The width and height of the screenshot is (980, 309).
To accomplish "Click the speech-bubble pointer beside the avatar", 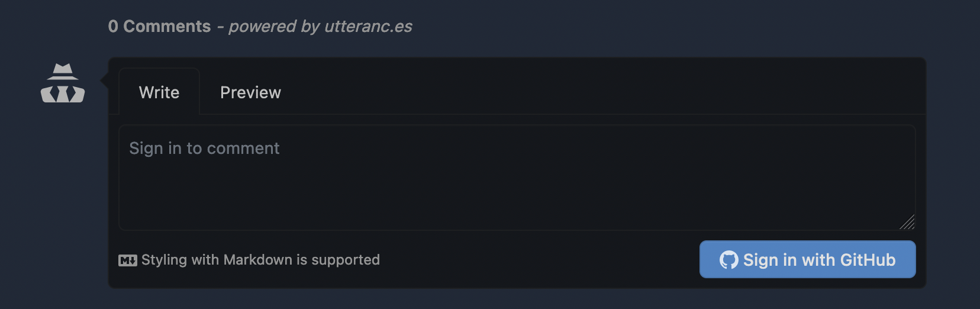I will (105, 80).
